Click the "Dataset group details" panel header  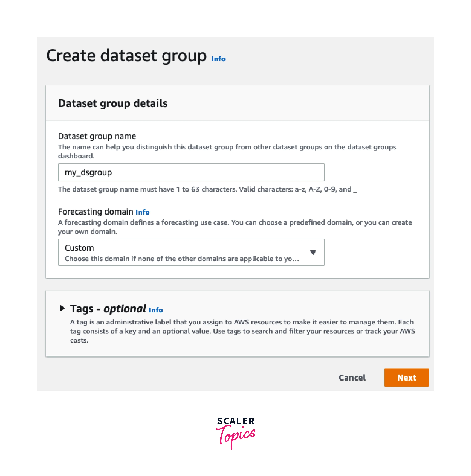(113, 103)
